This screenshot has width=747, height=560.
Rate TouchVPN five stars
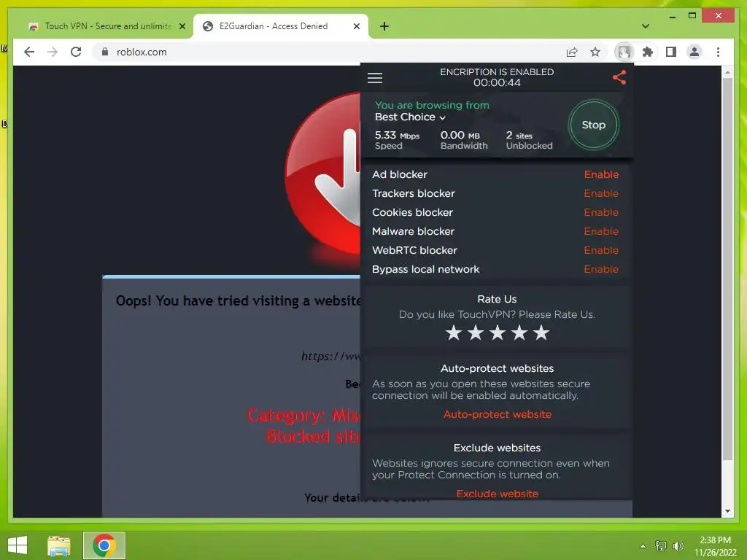pos(541,332)
